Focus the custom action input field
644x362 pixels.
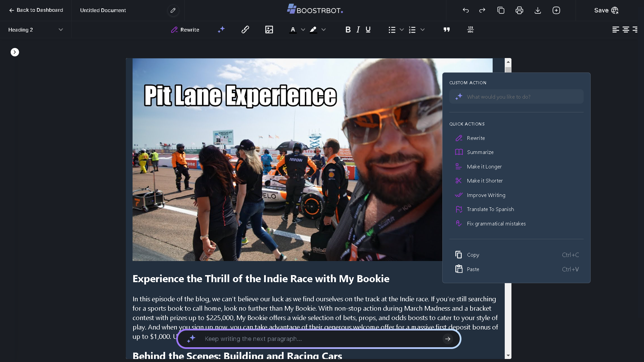pos(516,97)
